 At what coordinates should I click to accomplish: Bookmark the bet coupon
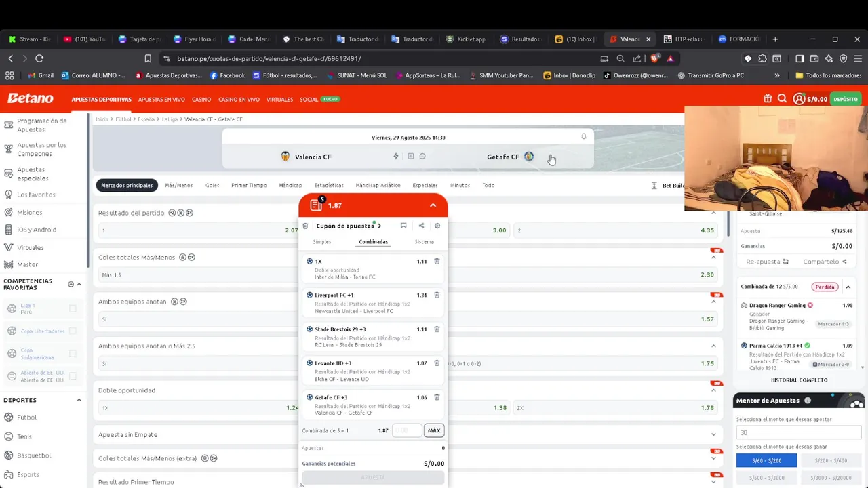pos(403,226)
